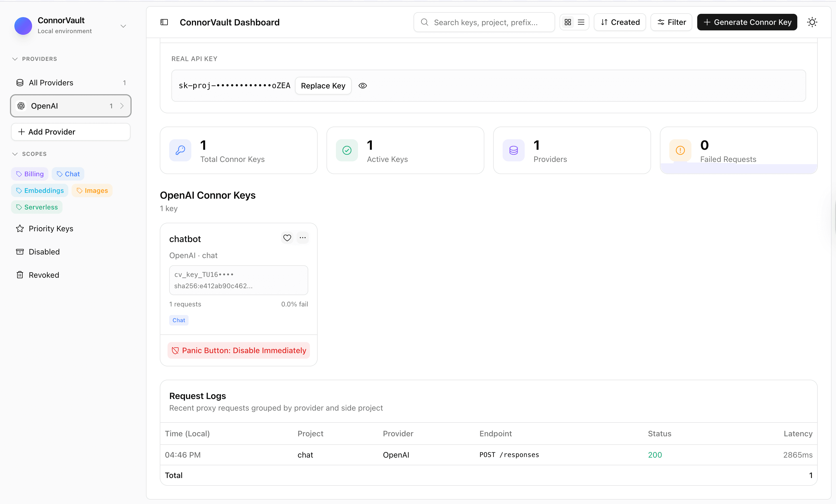Switch to grid view icon
The width and height of the screenshot is (836, 504).
pyautogui.click(x=568, y=22)
